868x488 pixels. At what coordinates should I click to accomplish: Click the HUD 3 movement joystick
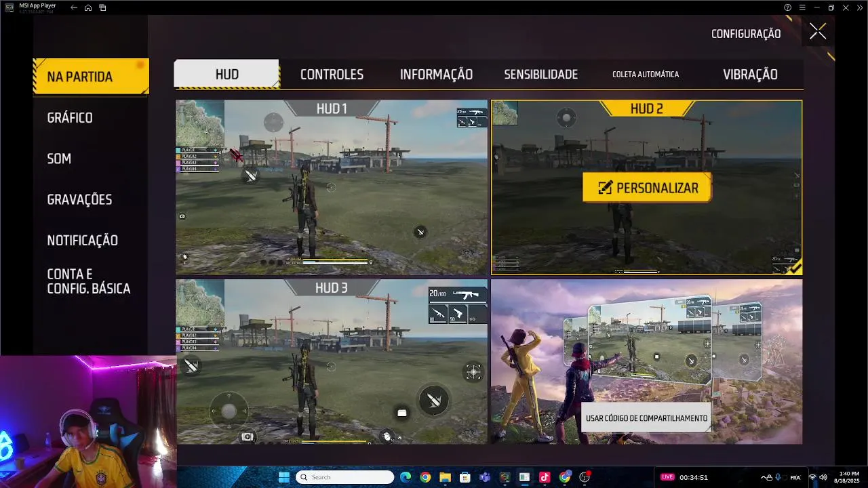click(x=229, y=411)
